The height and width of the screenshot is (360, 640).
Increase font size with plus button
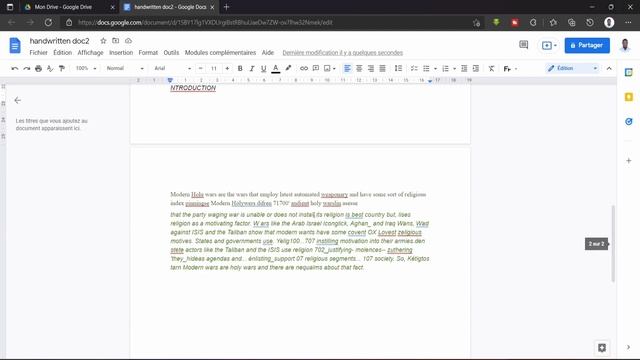point(227,69)
